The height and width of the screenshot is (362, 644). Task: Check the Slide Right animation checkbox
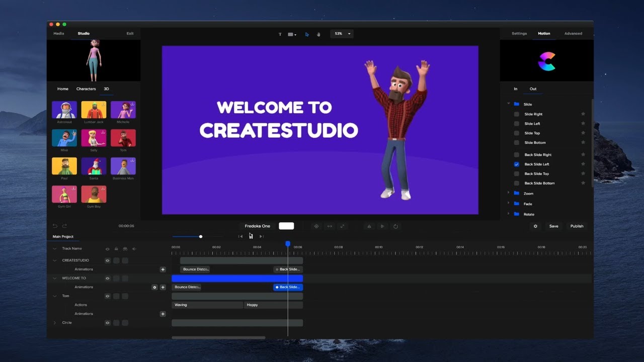pos(516,114)
